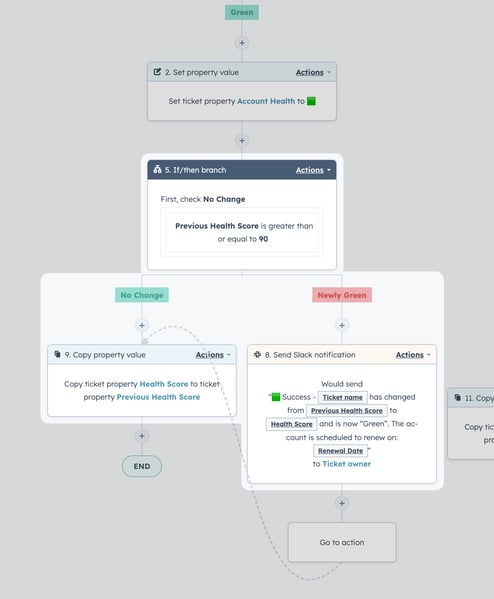Click the Slack icon on step 8
This screenshot has height=599, width=494.
pyautogui.click(x=257, y=355)
